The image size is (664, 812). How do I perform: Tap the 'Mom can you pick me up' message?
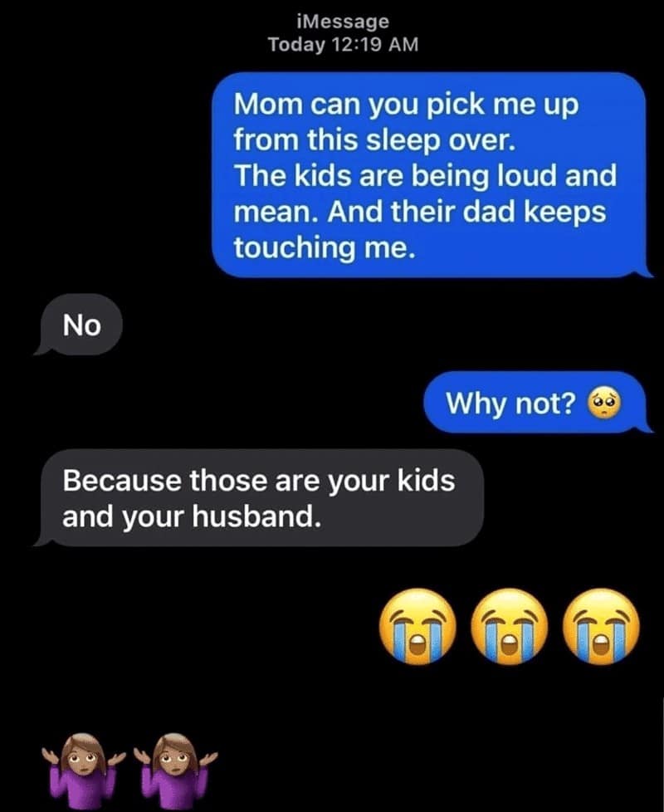(432, 175)
